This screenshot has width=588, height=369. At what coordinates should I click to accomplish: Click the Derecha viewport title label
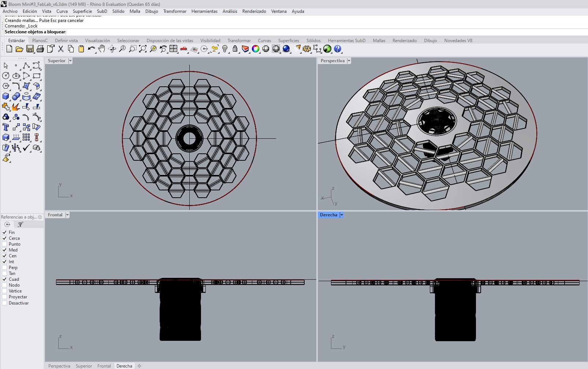[328, 215]
